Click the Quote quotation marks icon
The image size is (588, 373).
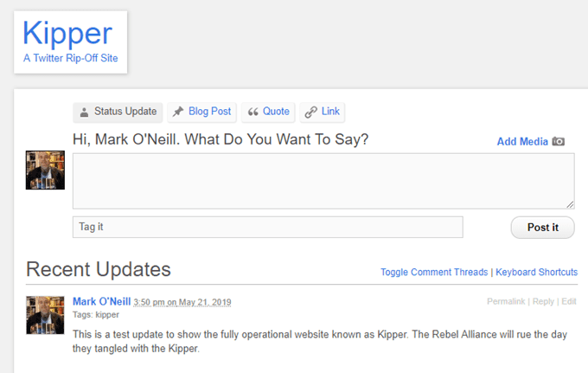(x=253, y=112)
